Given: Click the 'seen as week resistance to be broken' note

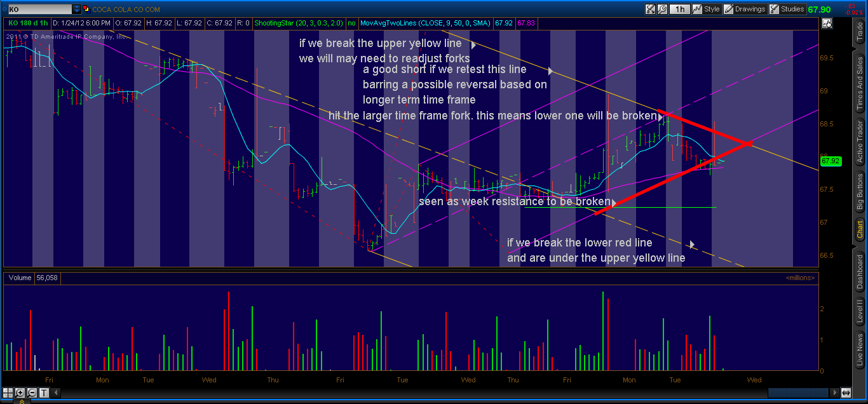Looking at the screenshot, I should [x=514, y=201].
